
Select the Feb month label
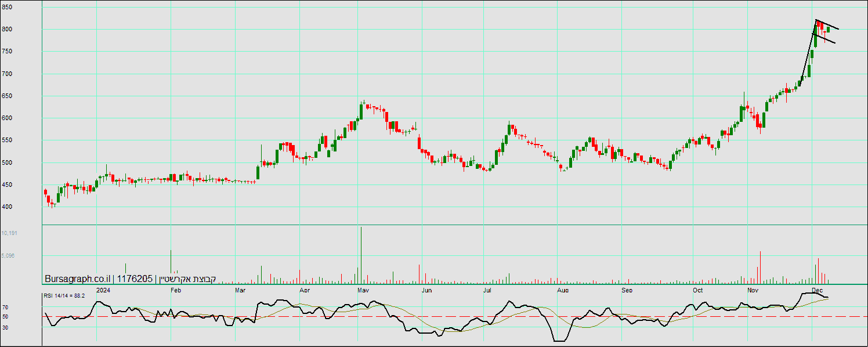pyautogui.click(x=176, y=290)
